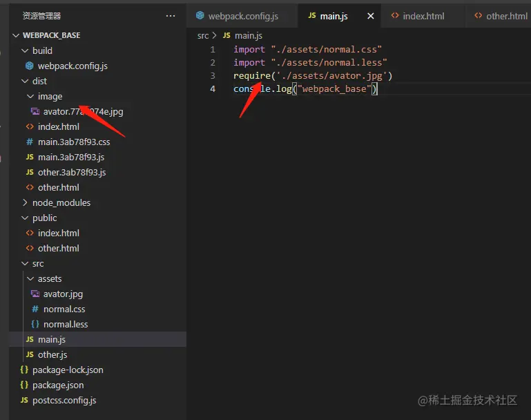Click HTML icon of public index.html
Screen dimensions: 531x420
click(x=30, y=233)
